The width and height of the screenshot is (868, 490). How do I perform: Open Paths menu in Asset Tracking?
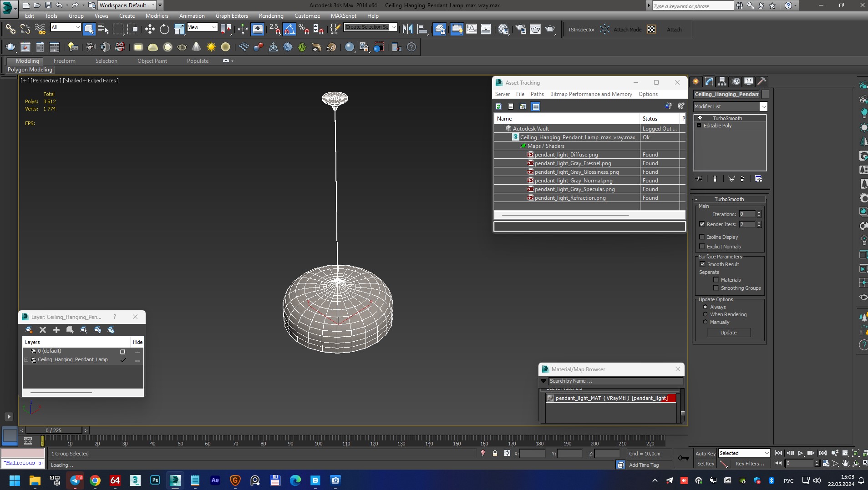537,94
